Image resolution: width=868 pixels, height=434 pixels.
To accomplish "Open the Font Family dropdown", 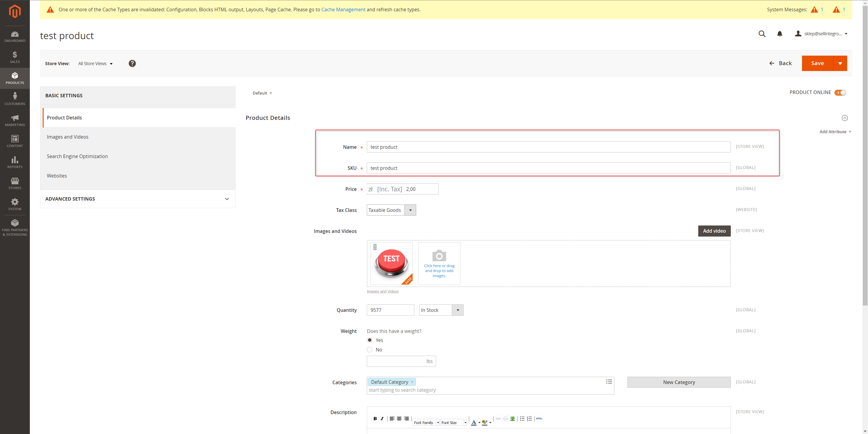I will [426, 422].
